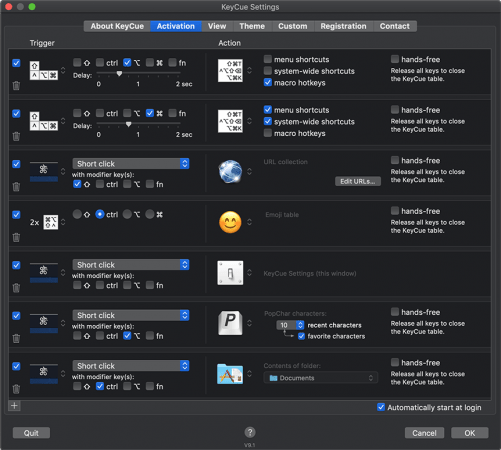The width and height of the screenshot is (501, 450).
Task: Click the mouse-click trigger icon in PopChar row
Action: pyautogui.click(x=44, y=323)
